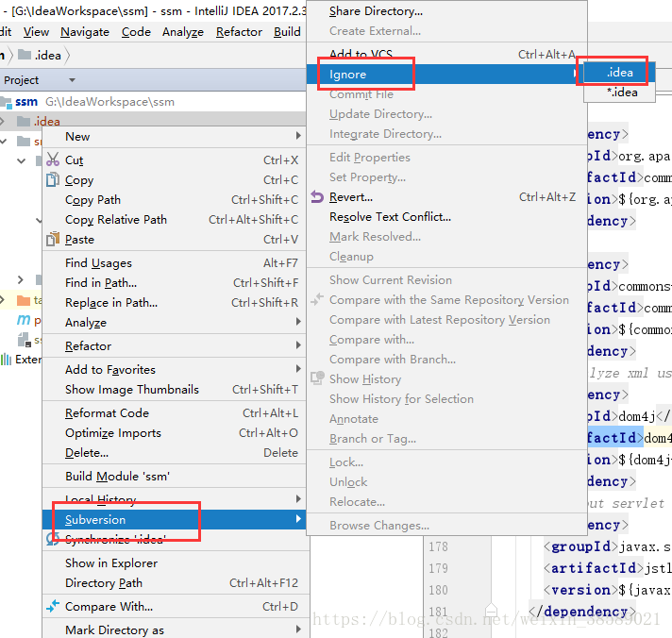
Task: Open the Project view dropdown arrow
Action: coord(72,80)
